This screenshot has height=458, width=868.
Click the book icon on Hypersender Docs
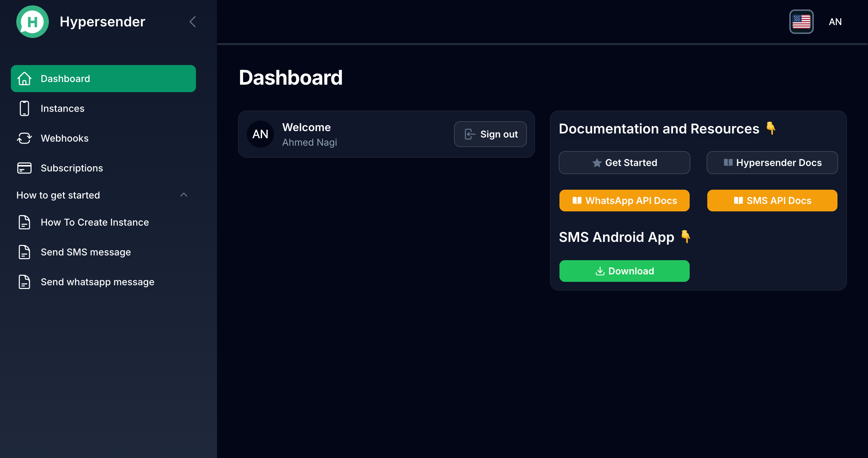click(x=728, y=163)
